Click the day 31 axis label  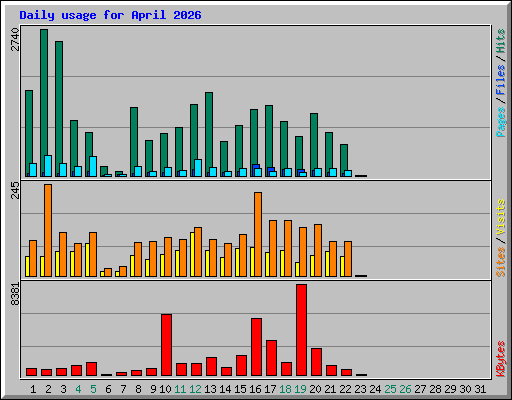click(x=480, y=389)
